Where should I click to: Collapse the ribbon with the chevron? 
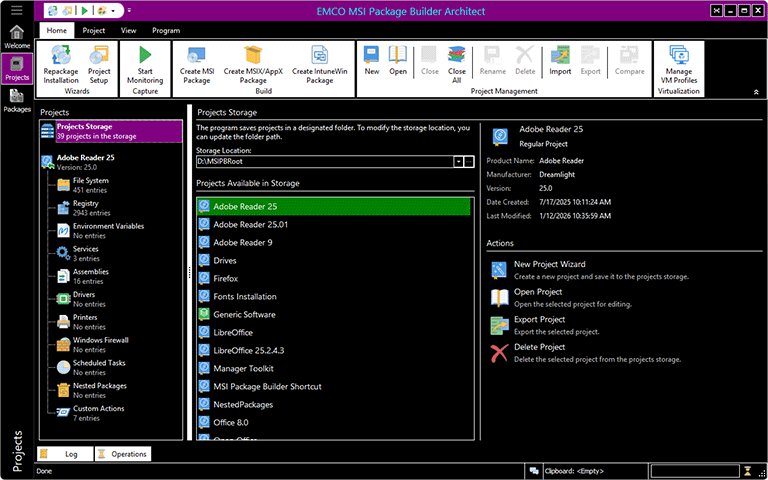[755, 91]
